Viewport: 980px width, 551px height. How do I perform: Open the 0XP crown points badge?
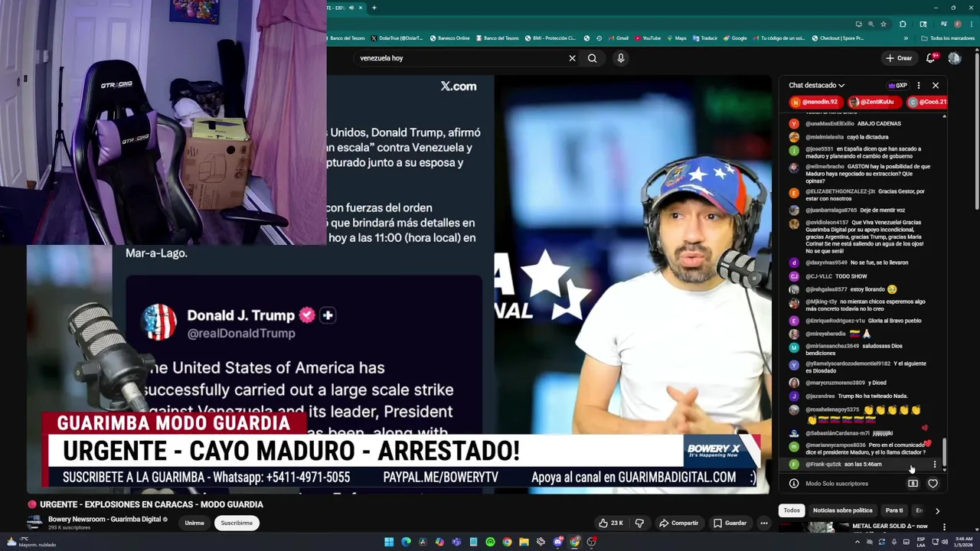pyautogui.click(x=897, y=86)
